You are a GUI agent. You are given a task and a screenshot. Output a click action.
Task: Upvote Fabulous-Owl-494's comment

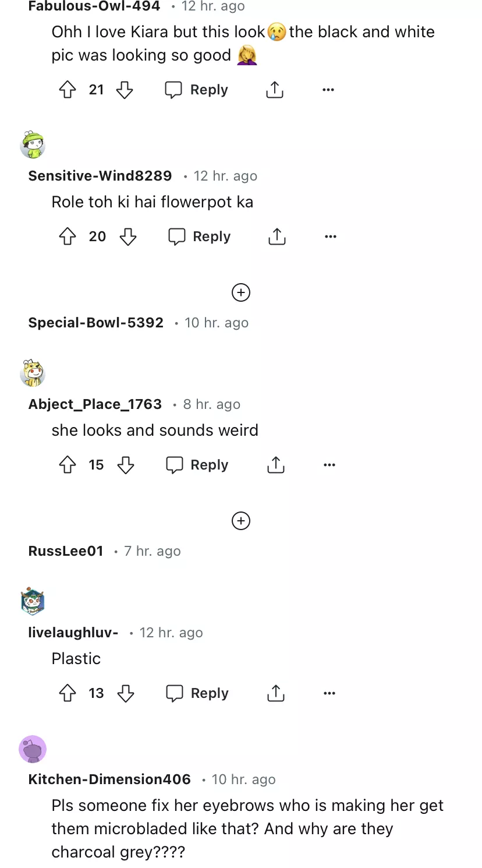[x=68, y=90]
